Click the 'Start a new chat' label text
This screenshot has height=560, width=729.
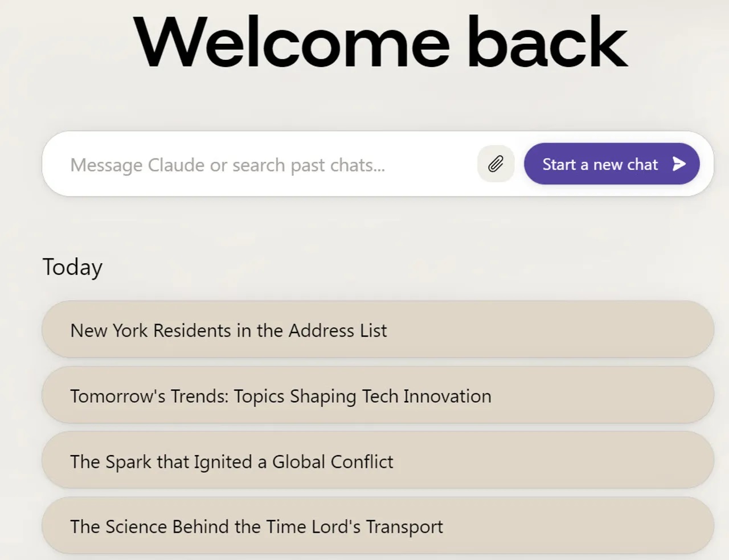click(600, 164)
